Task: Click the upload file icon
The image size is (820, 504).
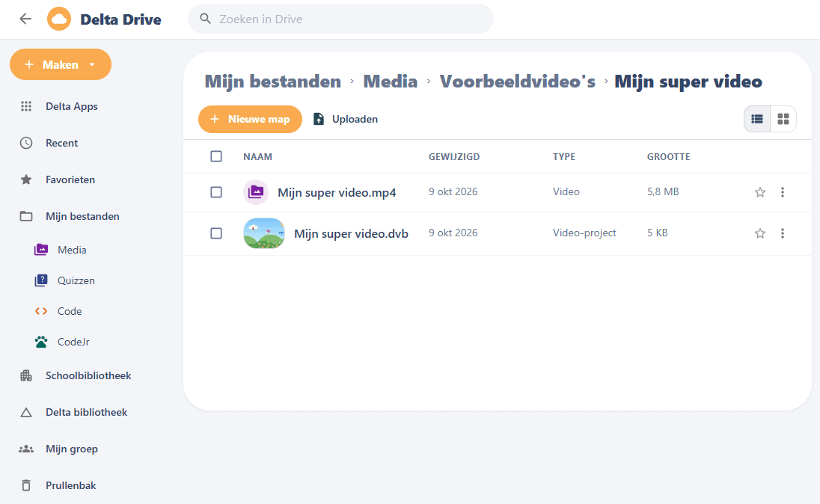Action: (319, 119)
